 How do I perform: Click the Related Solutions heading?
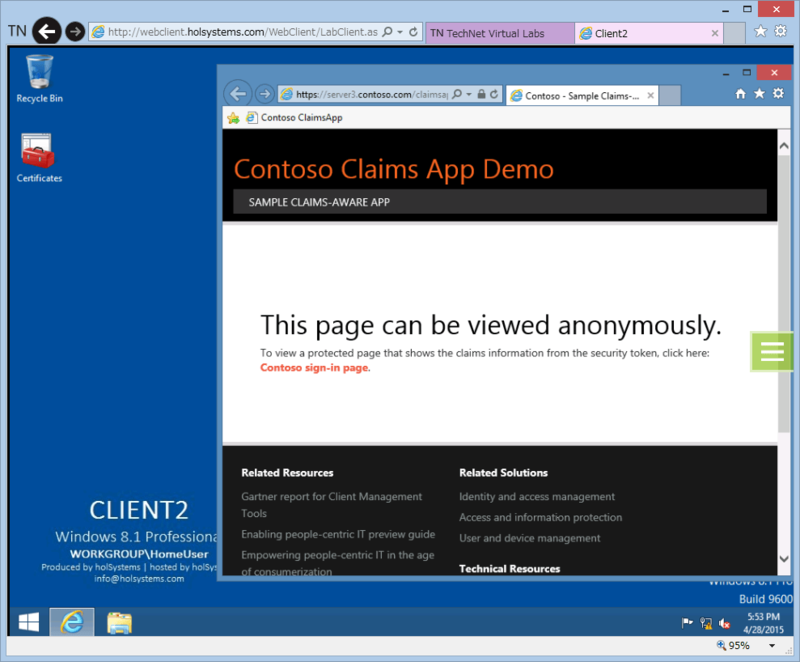coord(503,473)
